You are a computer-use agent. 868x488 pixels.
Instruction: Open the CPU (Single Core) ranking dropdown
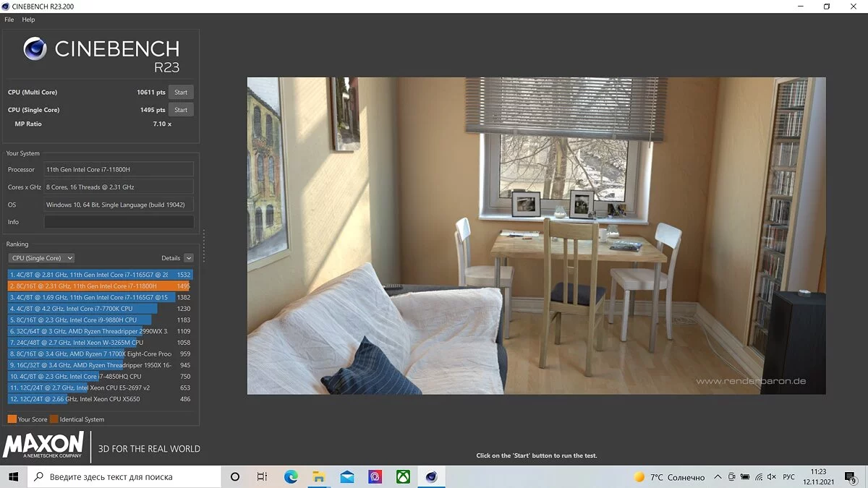point(41,258)
